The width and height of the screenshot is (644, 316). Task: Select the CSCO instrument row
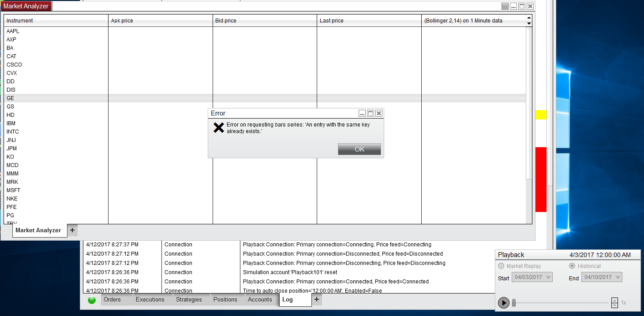click(265, 65)
